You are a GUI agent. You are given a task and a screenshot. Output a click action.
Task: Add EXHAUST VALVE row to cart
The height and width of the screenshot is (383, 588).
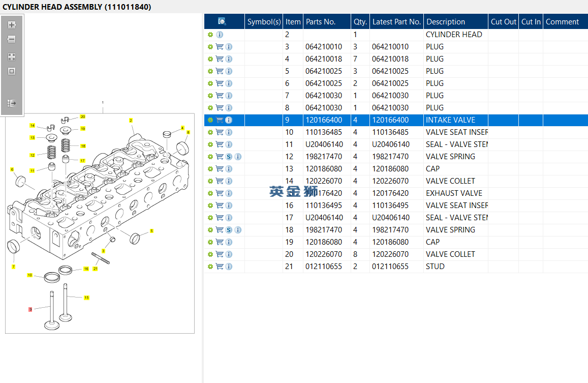220,193
